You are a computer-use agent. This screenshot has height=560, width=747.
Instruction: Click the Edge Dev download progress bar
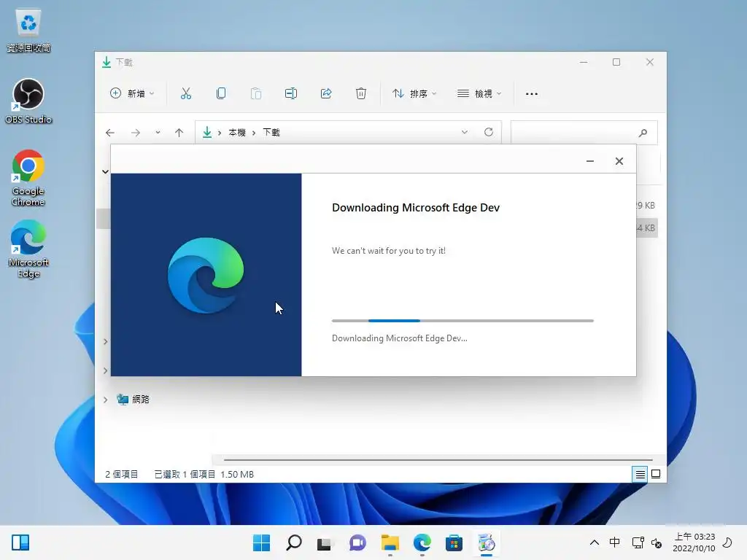[462, 321]
